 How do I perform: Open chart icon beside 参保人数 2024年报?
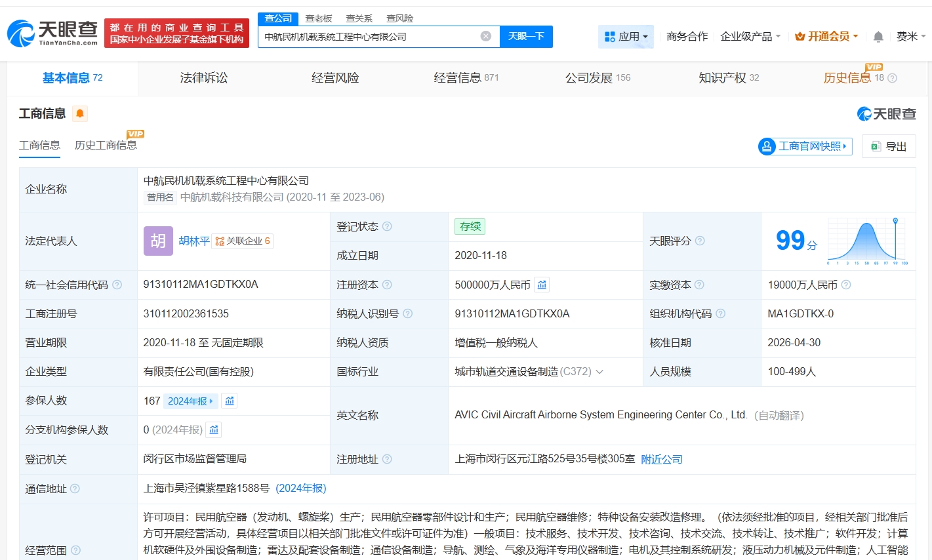coord(230,401)
